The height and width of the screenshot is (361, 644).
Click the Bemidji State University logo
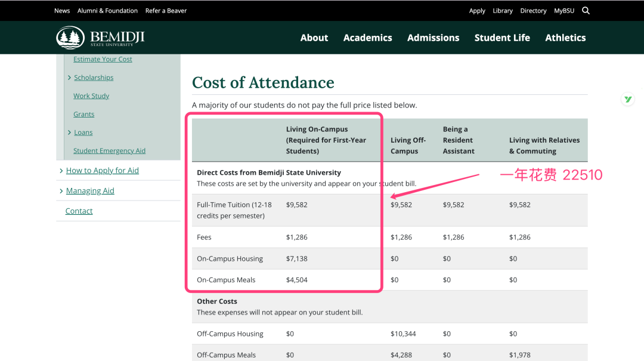point(100,38)
